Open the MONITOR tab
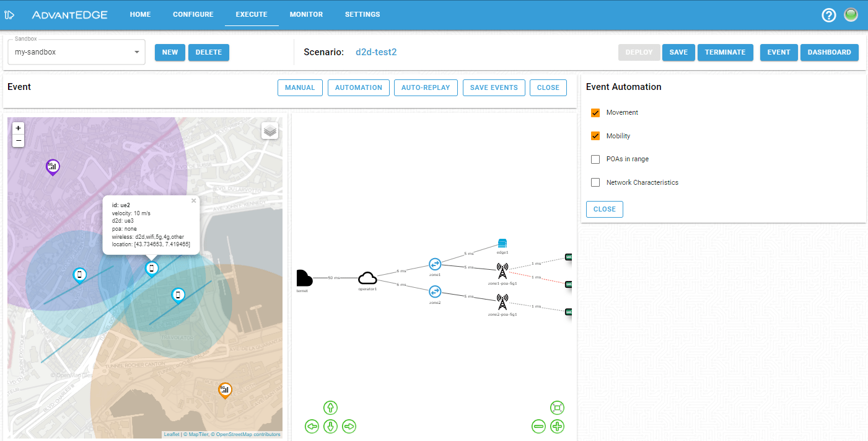The height and width of the screenshot is (441, 868). (x=306, y=14)
